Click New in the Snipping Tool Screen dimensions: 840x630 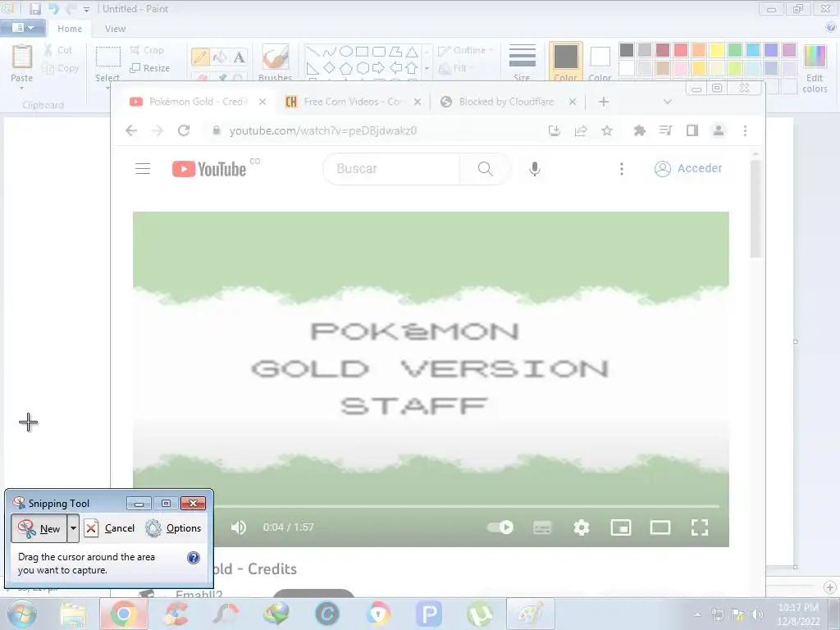(39, 528)
